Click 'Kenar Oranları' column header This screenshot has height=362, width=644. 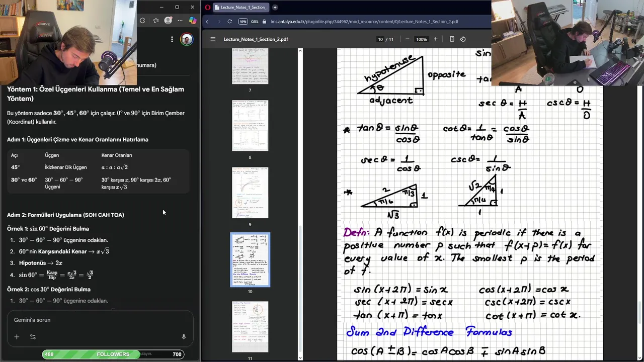tap(117, 155)
